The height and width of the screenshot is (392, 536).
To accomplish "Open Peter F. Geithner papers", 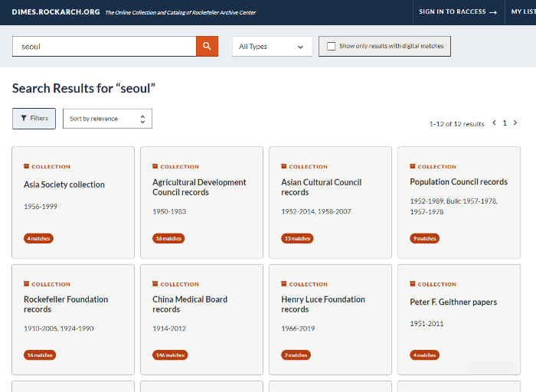I will (x=453, y=302).
